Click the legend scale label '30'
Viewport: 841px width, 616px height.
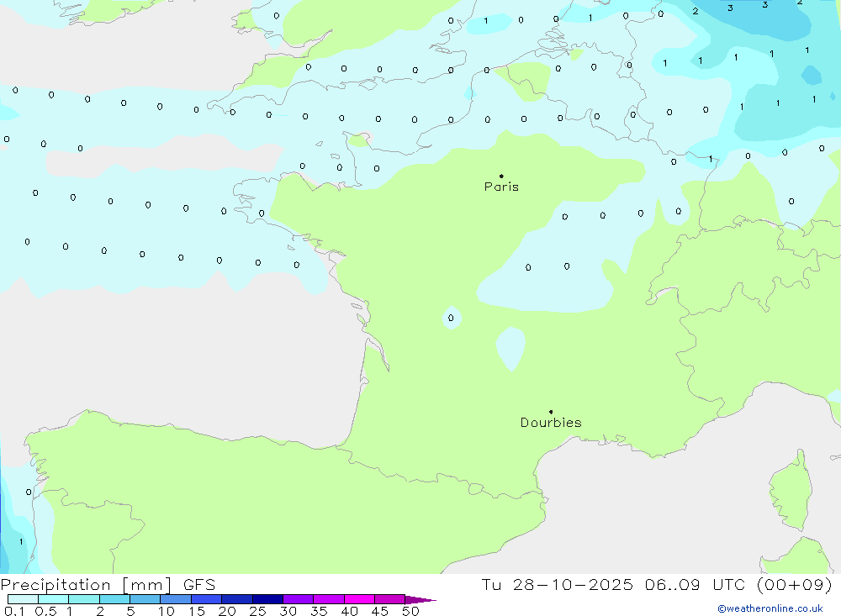(288, 611)
